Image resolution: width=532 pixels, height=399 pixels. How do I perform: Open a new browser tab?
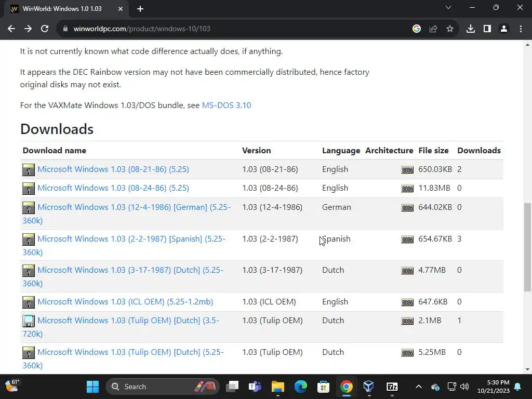click(x=140, y=9)
